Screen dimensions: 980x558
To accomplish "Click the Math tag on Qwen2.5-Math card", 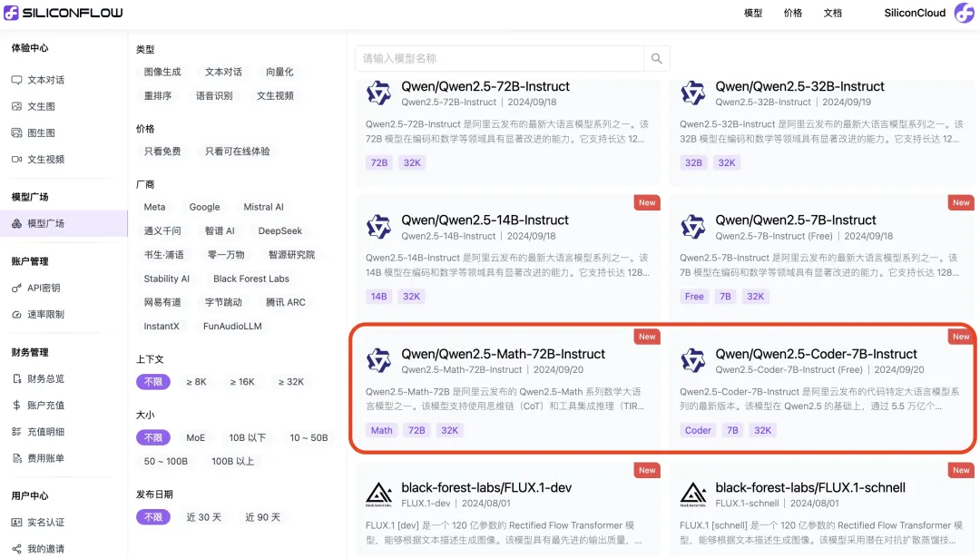I will coord(381,431).
